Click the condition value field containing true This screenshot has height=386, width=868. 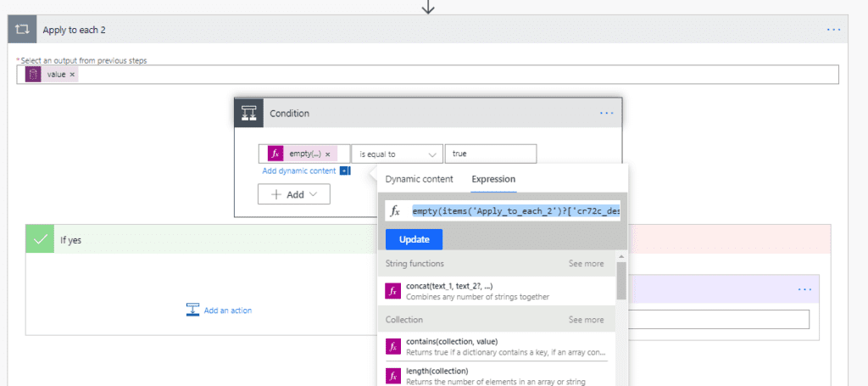click(x=491, y=154)
